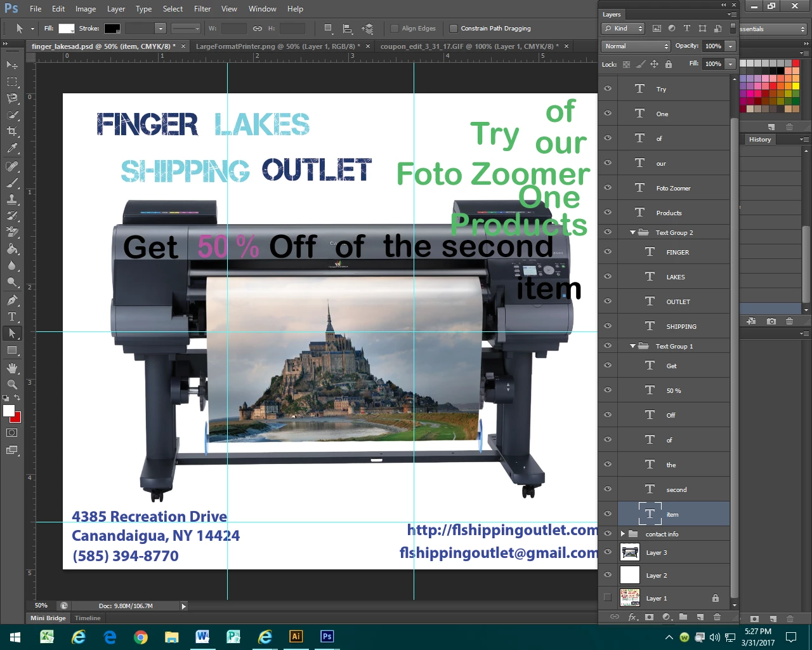Open the Fill value dropdown arrow
The height and width of the screenshot is (650, 812).
[730, 64]
